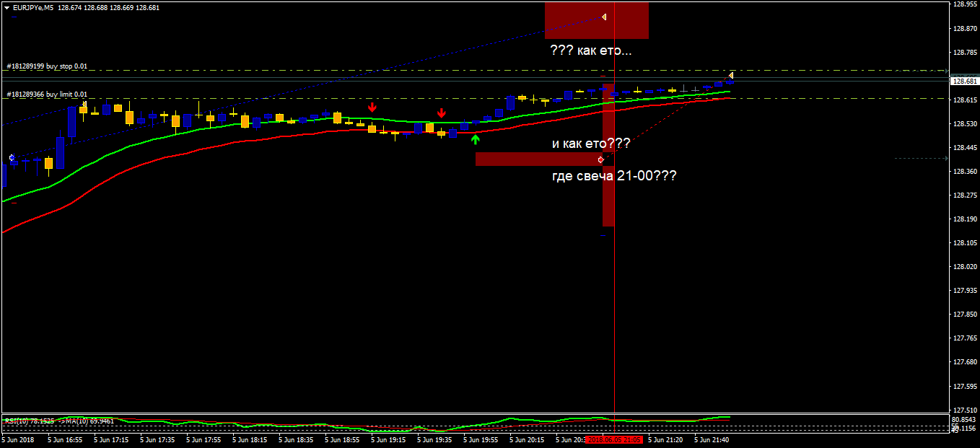Click the 128.190 price scale value
This screenshot has width=980, height=448.
965,219
